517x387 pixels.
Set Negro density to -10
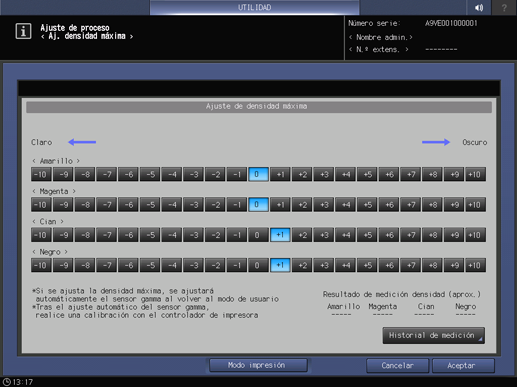pyautogui.click(x=41, y=265)
